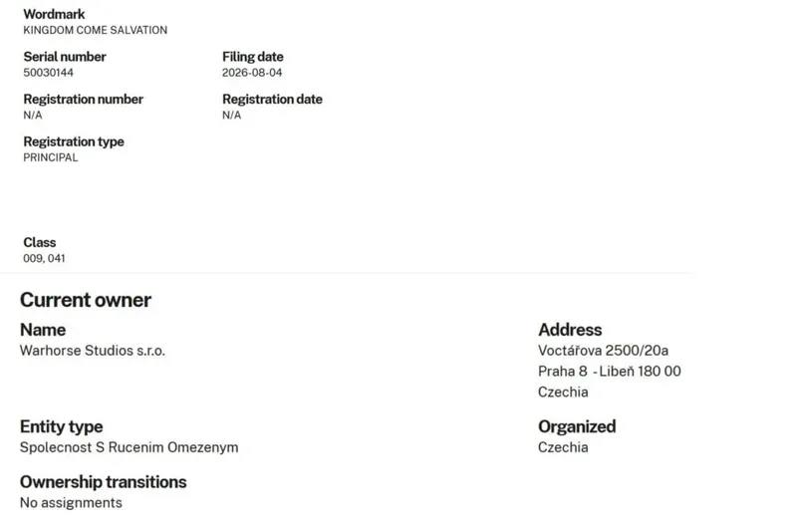
Task: Click the Current owner heading
Action: point(86,300)
